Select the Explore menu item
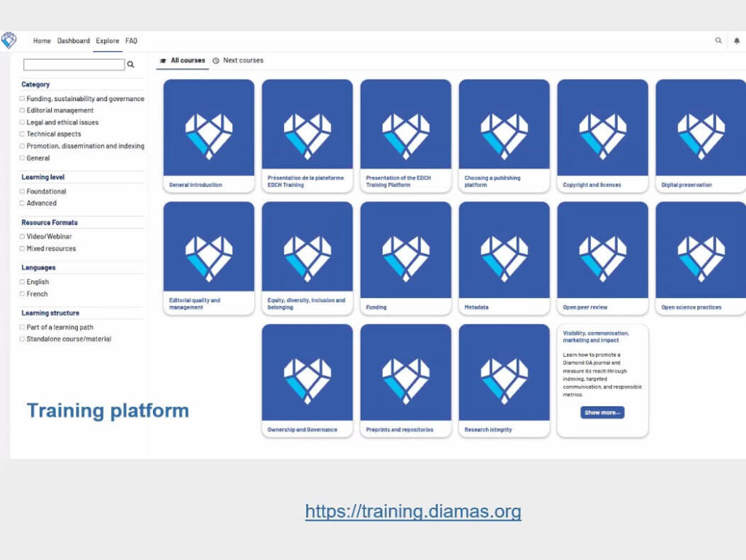Viewport: 746px width, 560px height. tap(108, 41)
